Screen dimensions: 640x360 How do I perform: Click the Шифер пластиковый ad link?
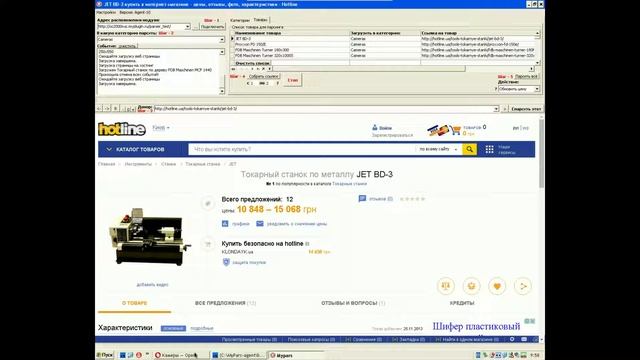pyautogui.click(x=476, y=327)
